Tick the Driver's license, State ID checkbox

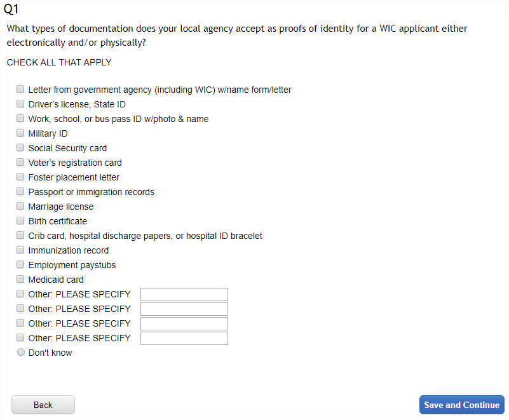[x=20, y=104]
